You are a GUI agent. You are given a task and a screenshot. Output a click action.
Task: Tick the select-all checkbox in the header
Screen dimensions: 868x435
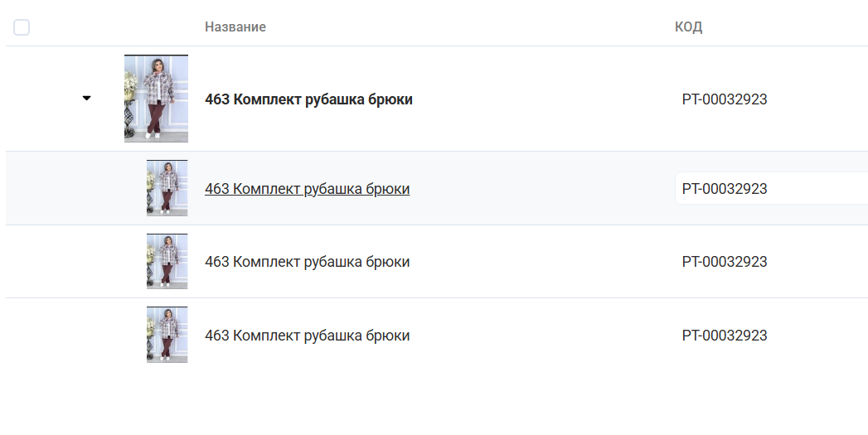tap(22, 27)
